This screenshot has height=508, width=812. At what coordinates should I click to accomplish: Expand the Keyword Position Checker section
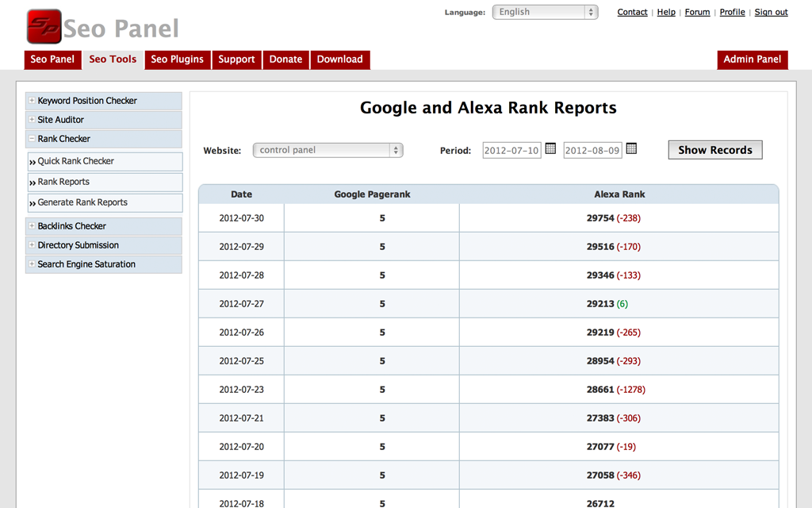[87, 101]
